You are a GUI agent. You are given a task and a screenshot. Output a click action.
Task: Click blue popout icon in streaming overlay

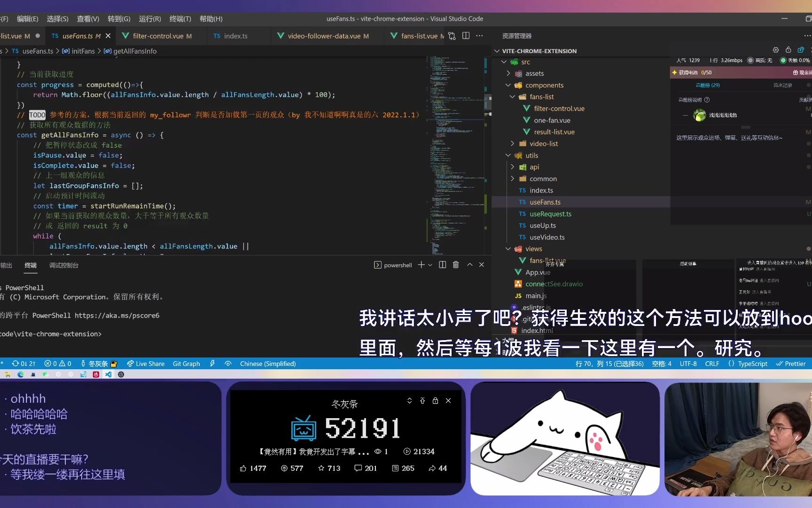(x=801, y=50)
